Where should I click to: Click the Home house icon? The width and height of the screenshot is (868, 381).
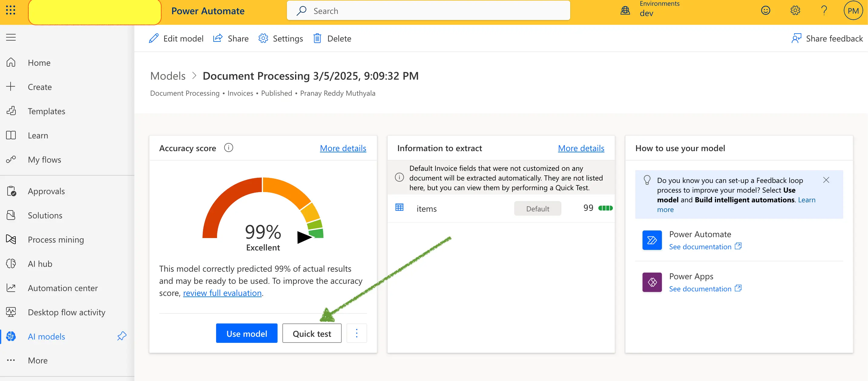pos(11,63)
